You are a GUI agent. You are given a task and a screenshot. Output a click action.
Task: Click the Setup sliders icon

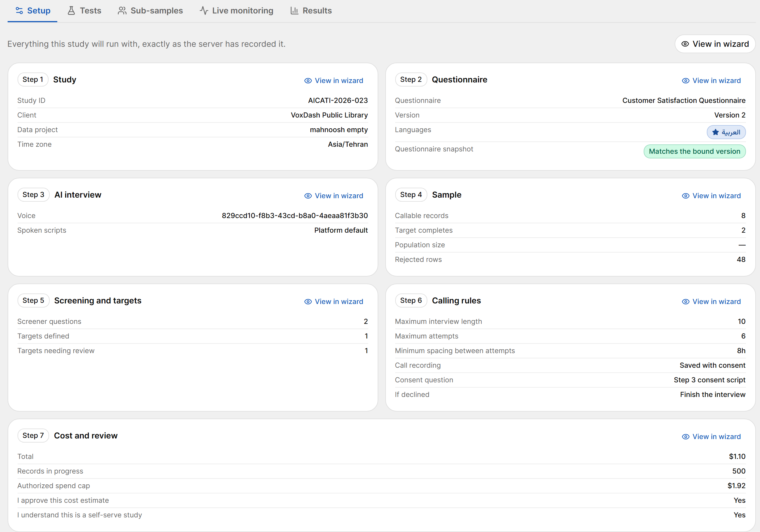(x=19, y=11)
